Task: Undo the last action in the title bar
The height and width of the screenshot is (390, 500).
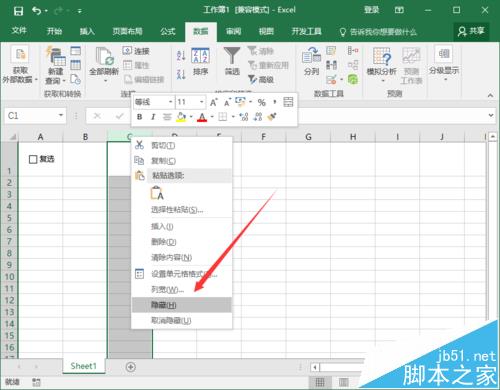Action: point(37,11)
